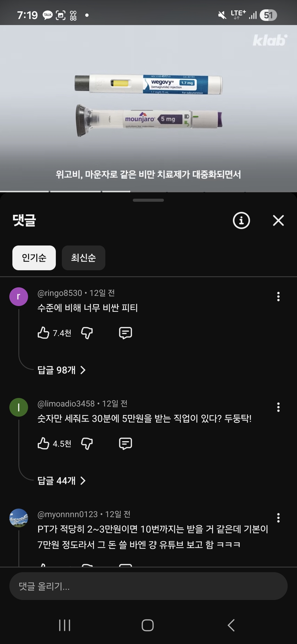This screenshot has height=644, width=297.
Task: Like the comment by @limoadio3458
Action: tap(43, 443)
